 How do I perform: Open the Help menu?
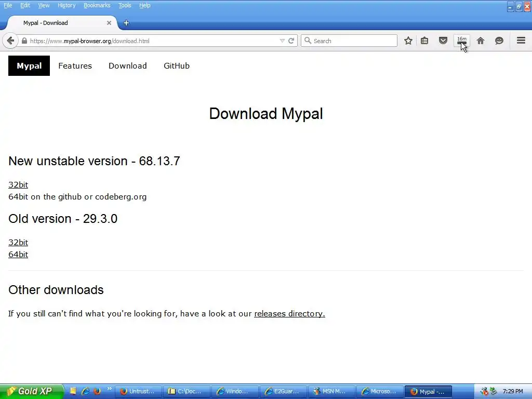[145, 5]
